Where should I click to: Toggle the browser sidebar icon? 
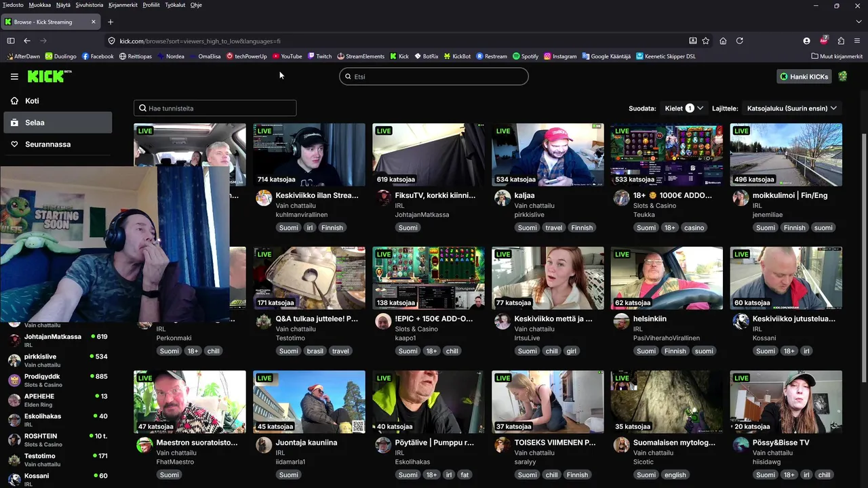click(x=10, y=41)
